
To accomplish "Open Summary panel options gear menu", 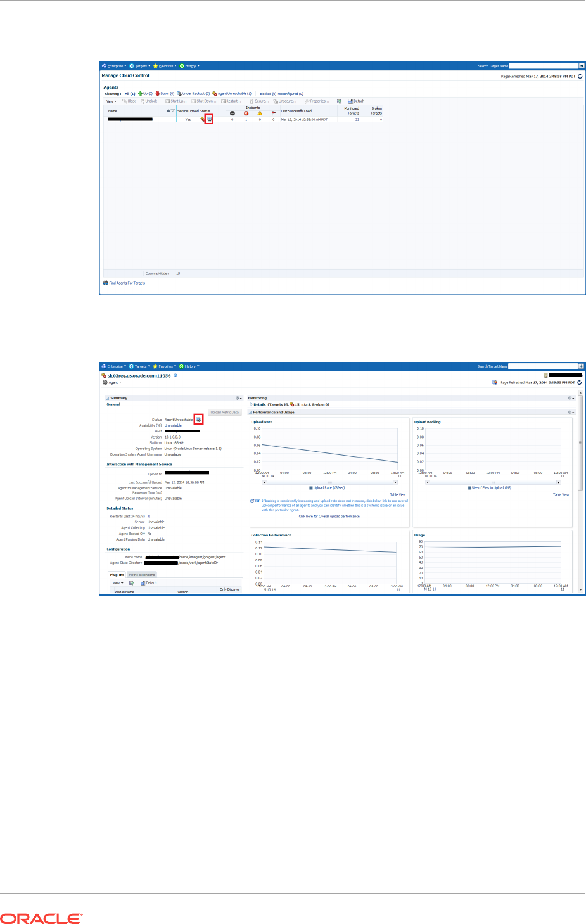I will 239,399.
